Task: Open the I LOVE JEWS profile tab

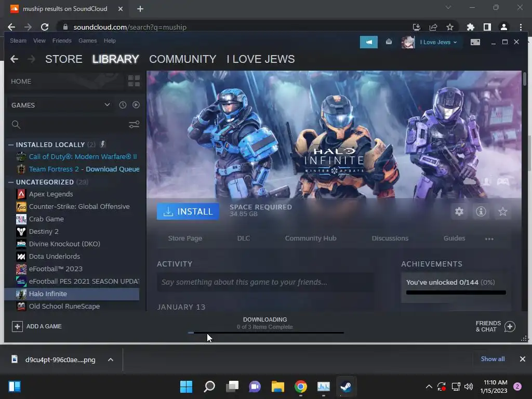Action: coord(261,59)
